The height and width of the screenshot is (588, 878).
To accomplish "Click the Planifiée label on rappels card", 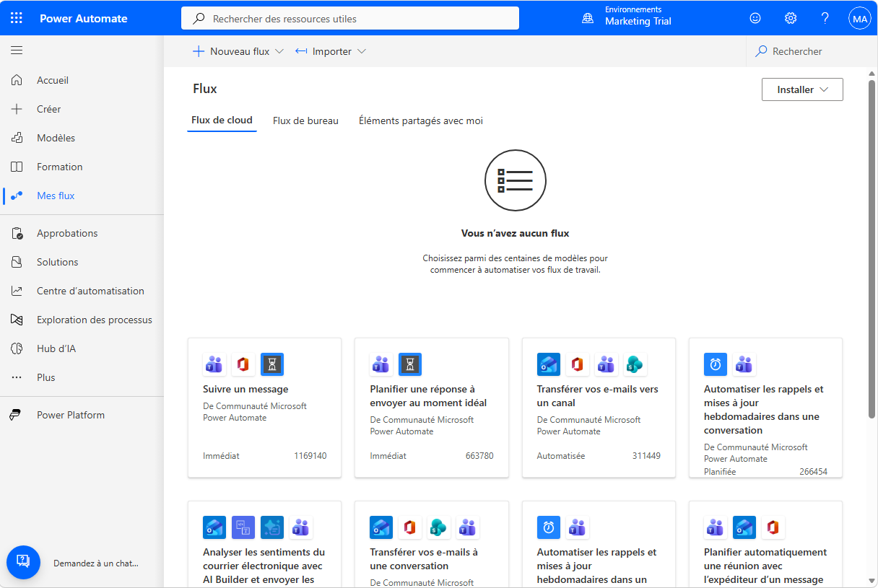I will pos(720,472).
